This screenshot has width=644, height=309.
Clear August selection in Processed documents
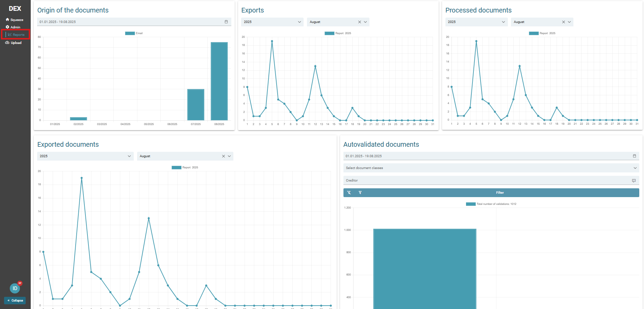click(563, 22)
